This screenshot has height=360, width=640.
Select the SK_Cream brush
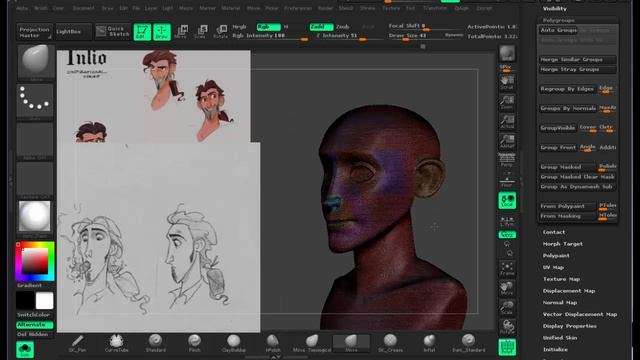click(390, 343)
